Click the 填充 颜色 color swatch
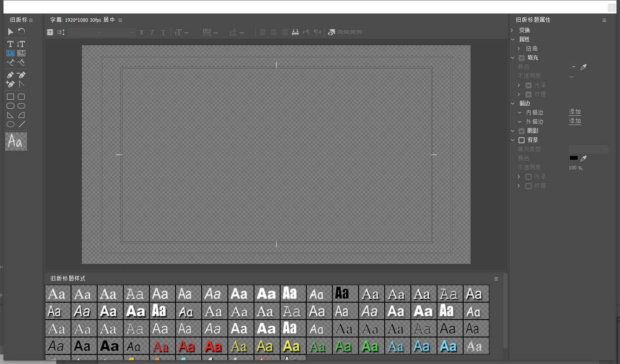This screenshot has height=364, width=620. click(x=574, y=67)
